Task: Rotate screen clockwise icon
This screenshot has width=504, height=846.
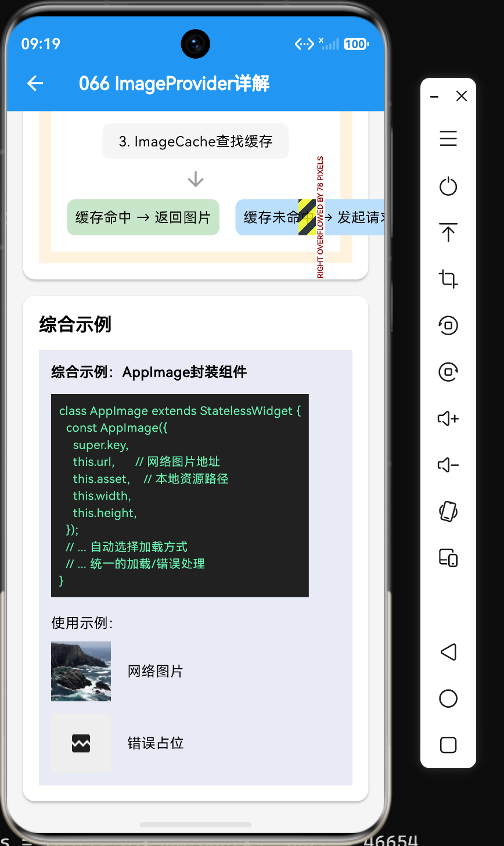Action: 448,371
